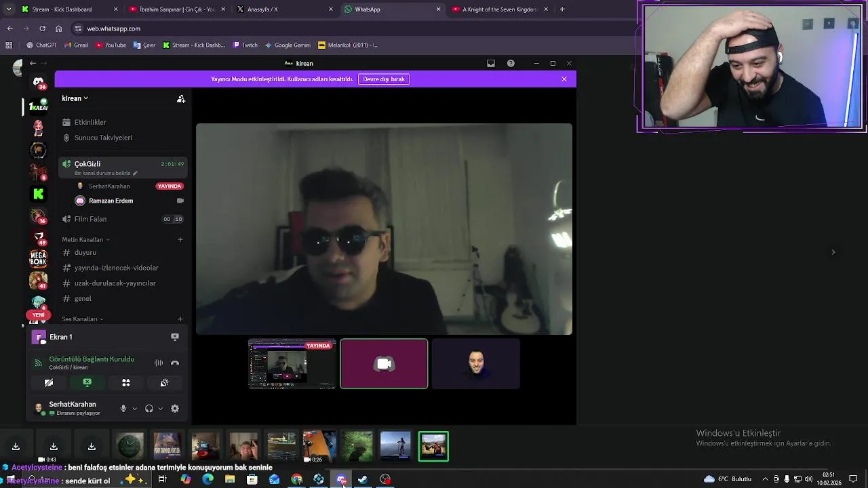Reload the browser page

[42, 28]
